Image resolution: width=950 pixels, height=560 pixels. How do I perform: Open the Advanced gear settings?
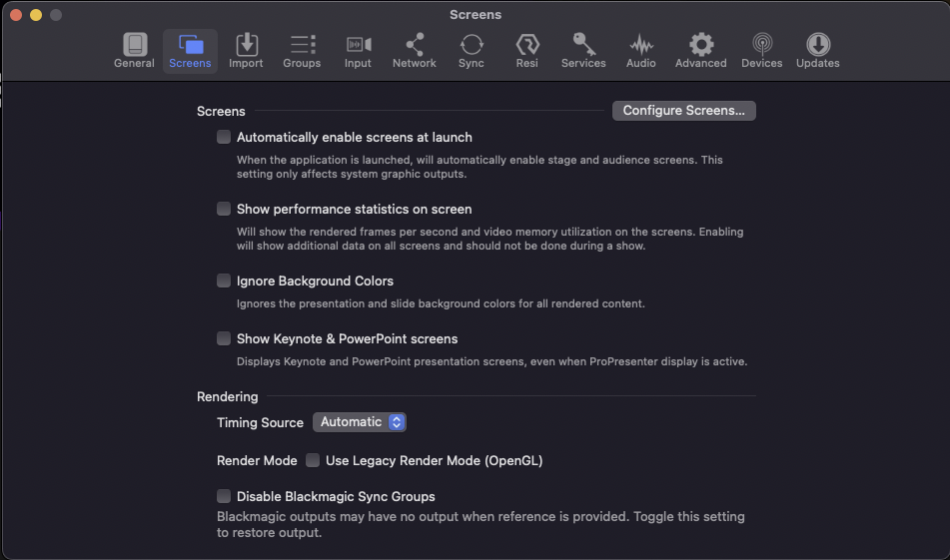coord(701,51)
